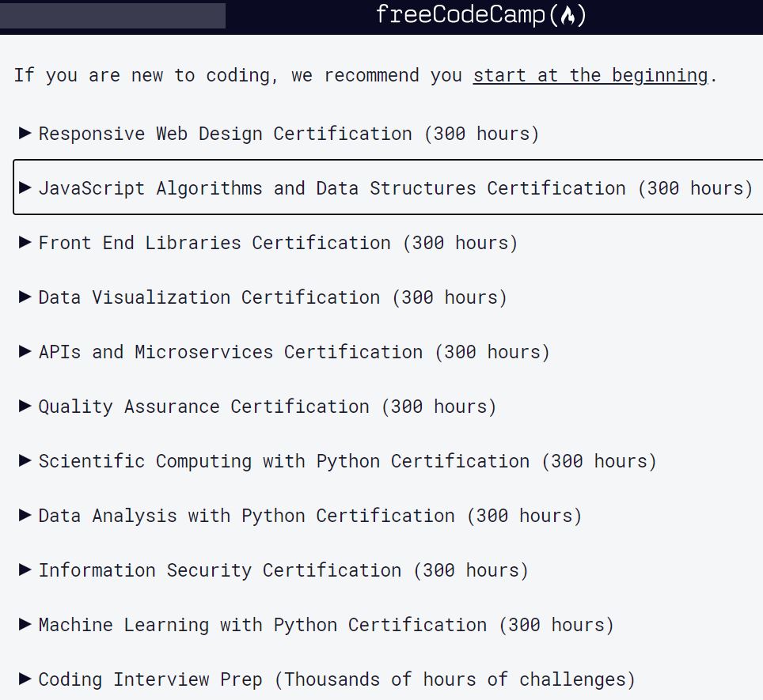Expand Responsive Web Design Certification triangle

point(25,133)
